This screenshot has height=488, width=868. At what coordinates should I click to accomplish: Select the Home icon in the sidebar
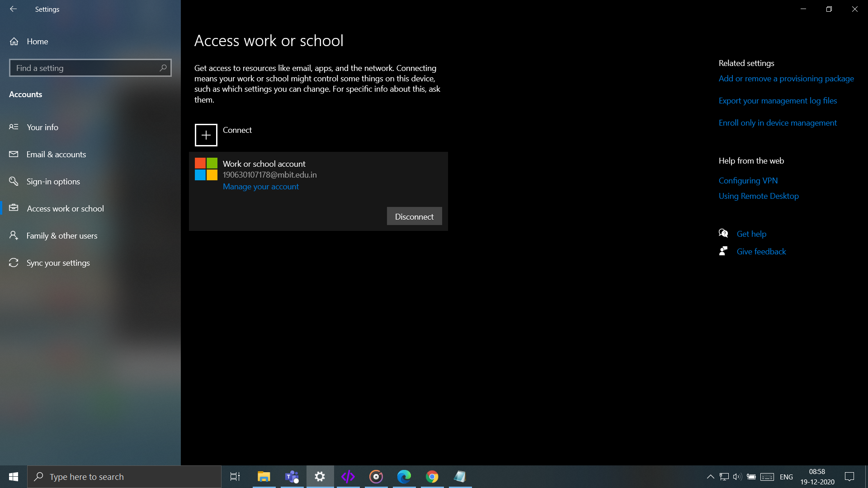coord(14,41)
